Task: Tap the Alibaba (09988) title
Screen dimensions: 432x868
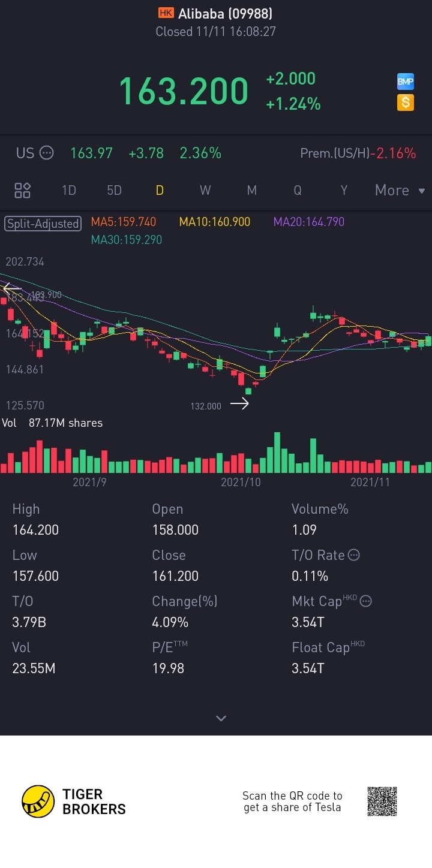Action: [225, 13]
